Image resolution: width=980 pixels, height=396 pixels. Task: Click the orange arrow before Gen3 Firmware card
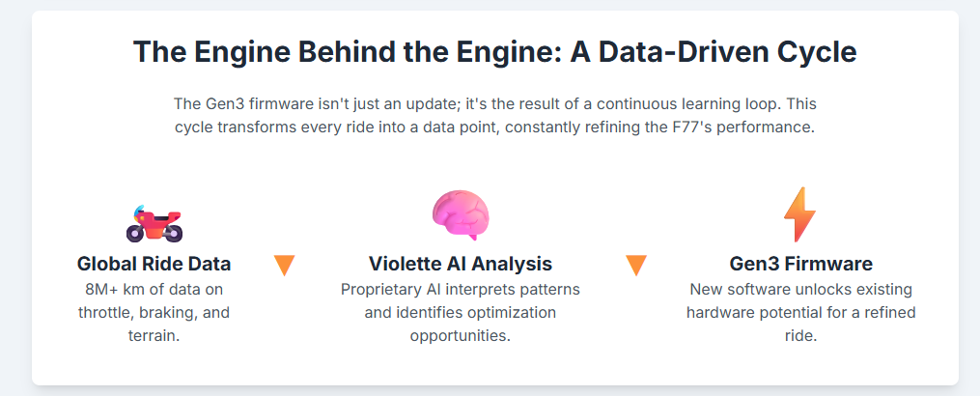[x=636, y=265]
